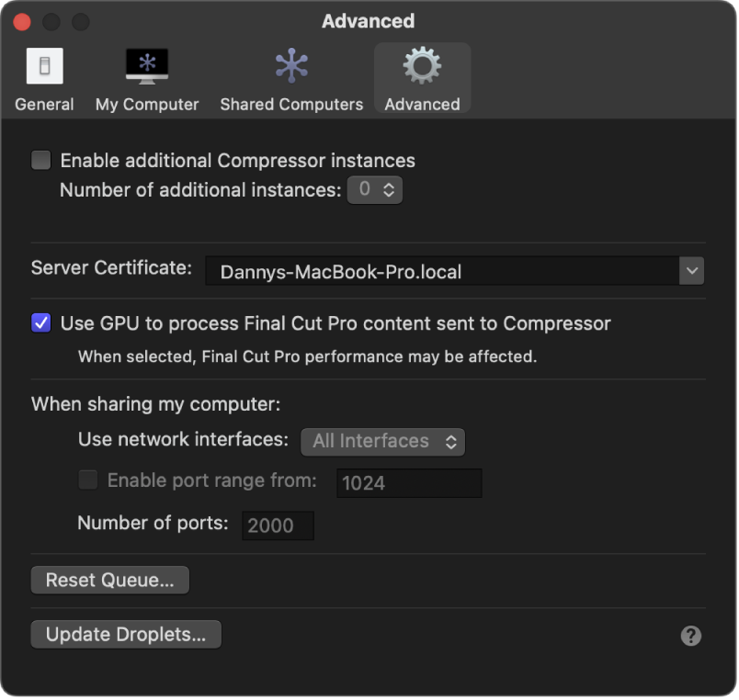Screen dimensions: 739x700
Task: Select the General pane icon
Action: click(x=43, y=65)
